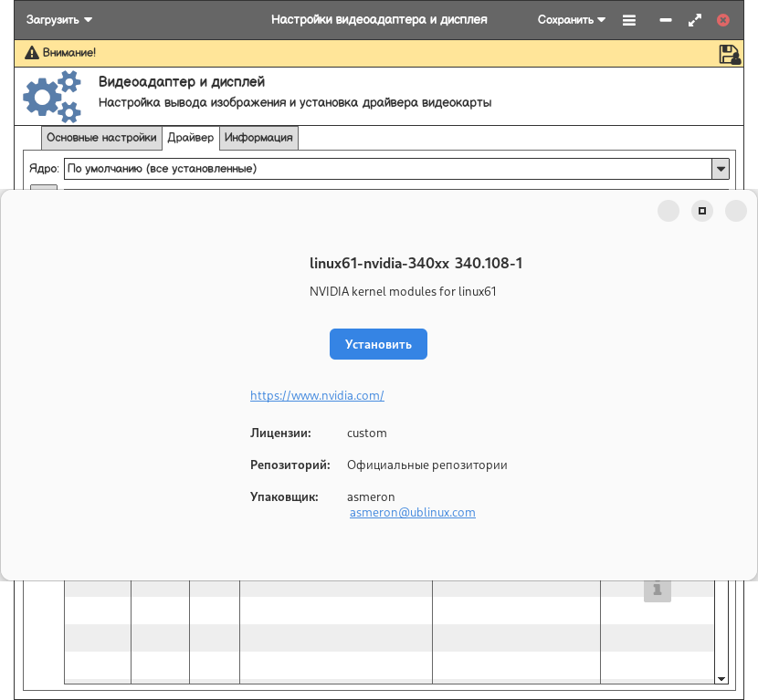Click the Официальные репозитории repository value
Viewport: 758px width, 700px height.
click(x=426, y=465)
